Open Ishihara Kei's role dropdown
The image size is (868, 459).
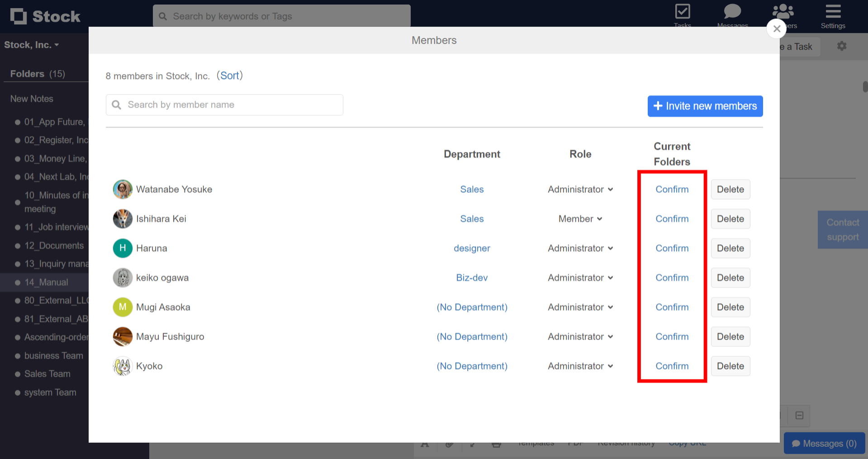(580, 218)
